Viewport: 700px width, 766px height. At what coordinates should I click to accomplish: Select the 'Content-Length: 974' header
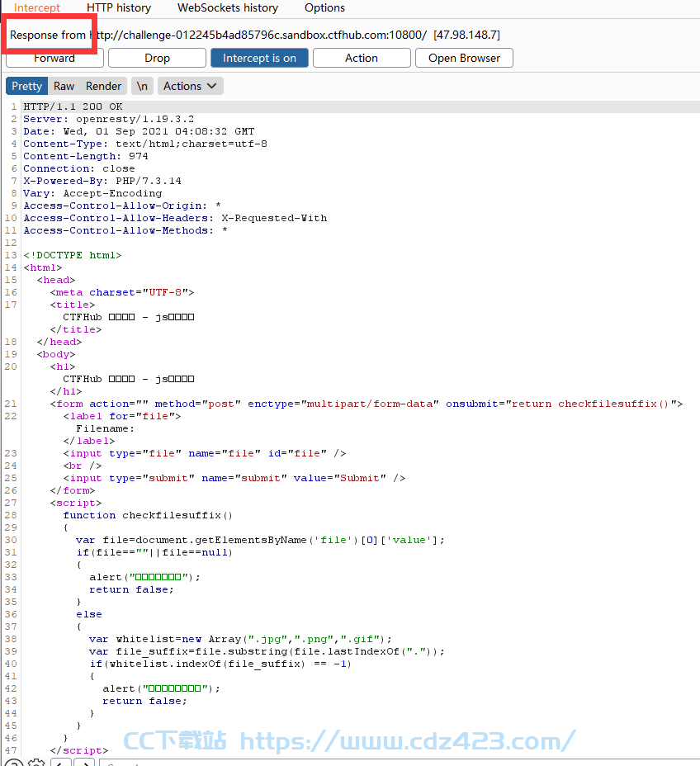coord(86,156)
